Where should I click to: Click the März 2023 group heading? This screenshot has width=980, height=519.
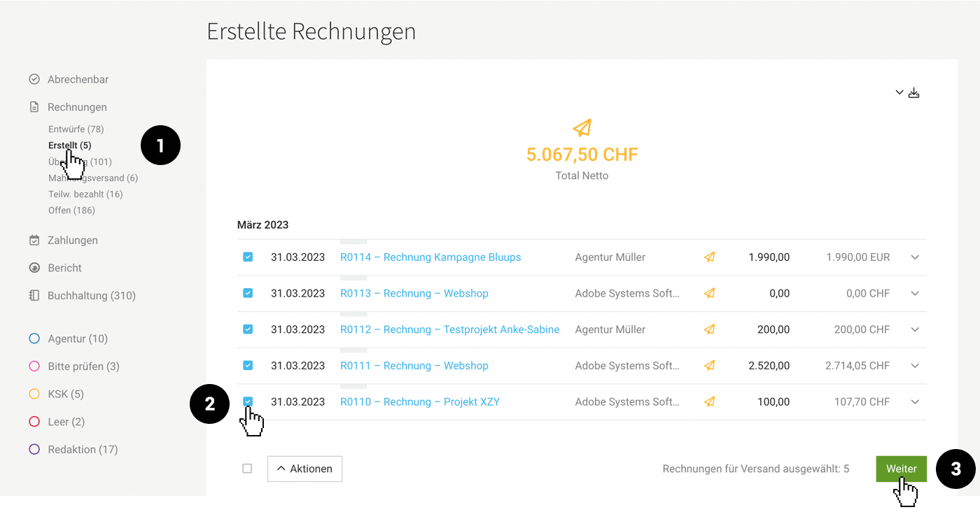pyautogui.click(x=262, y=225)
